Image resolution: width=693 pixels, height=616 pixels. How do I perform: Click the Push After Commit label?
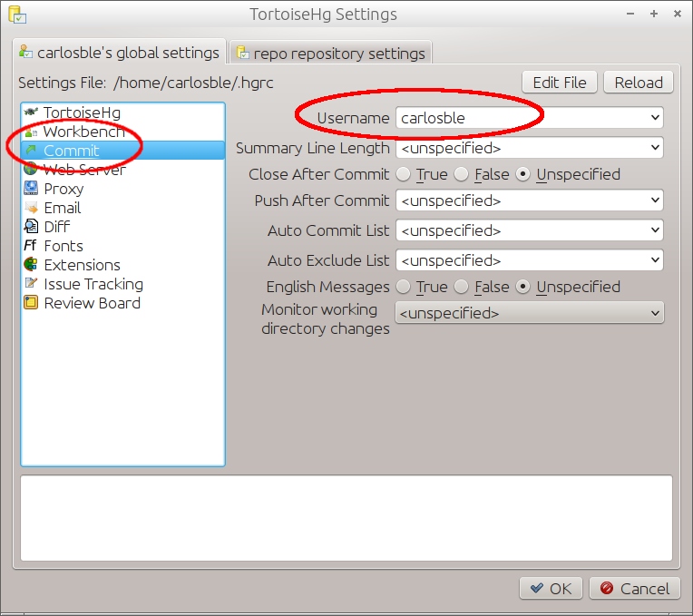322,200
